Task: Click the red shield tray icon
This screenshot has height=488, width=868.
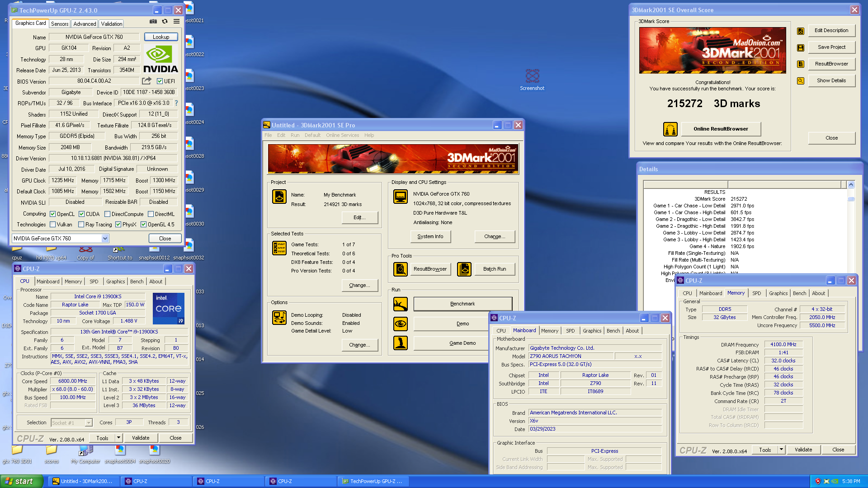Action: point(817,481)
